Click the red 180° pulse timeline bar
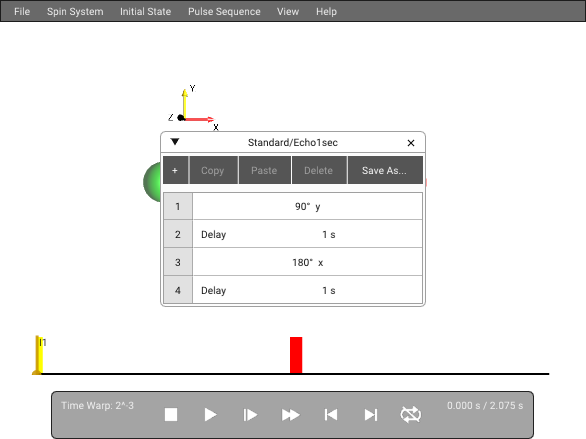Screen dimensions: 586x439 [296, 355]
